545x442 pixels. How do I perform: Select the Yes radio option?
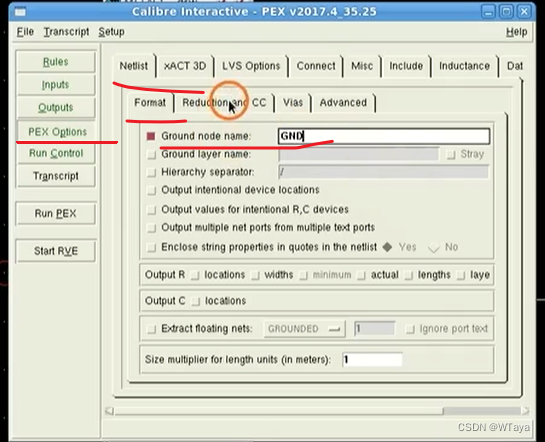point(387,247)
